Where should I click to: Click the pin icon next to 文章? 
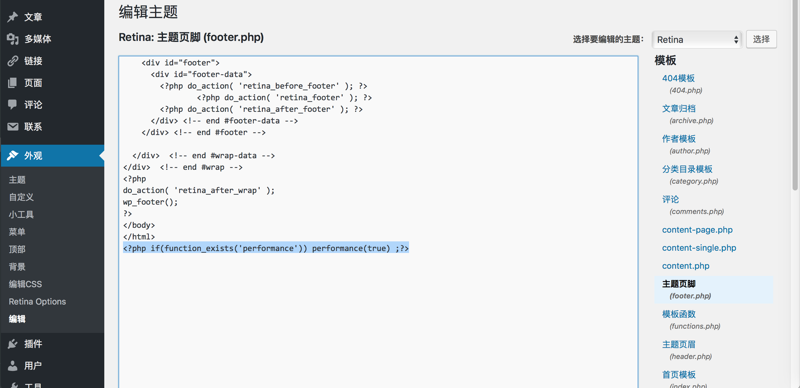[13, 17]
